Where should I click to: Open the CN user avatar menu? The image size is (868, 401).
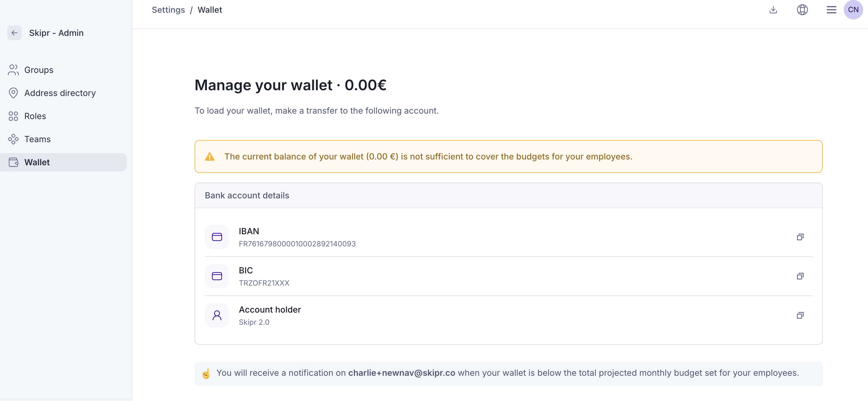pos(853,10)
